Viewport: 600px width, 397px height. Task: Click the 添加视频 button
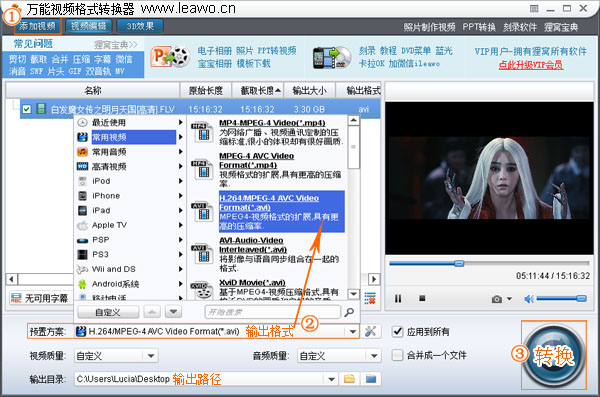click(38, 26)
